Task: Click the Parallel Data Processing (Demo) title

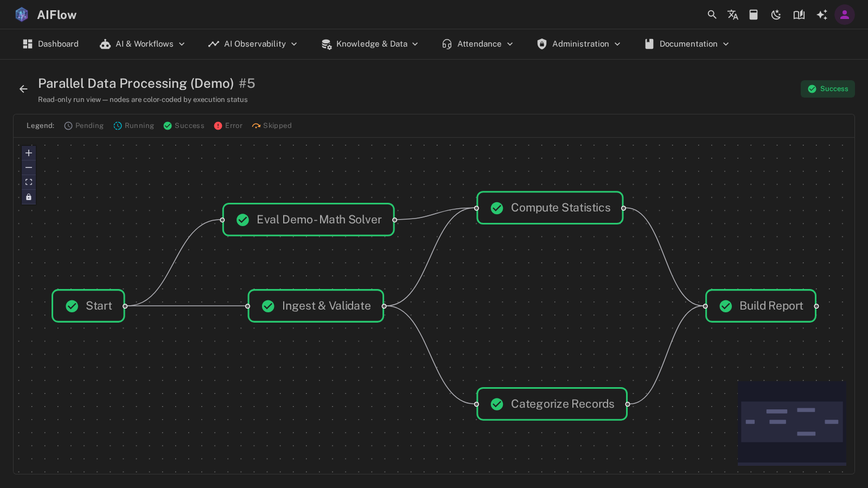Action: coord(136,84)
